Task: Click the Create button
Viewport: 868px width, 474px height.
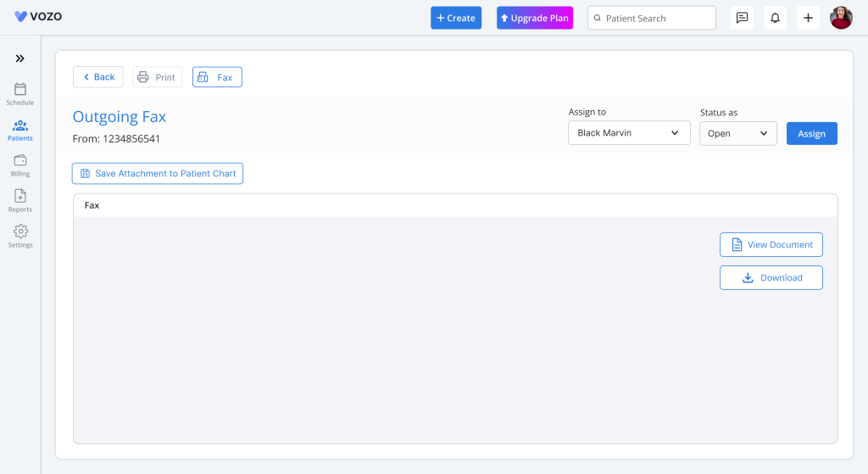Action: [x=456, y=18]
